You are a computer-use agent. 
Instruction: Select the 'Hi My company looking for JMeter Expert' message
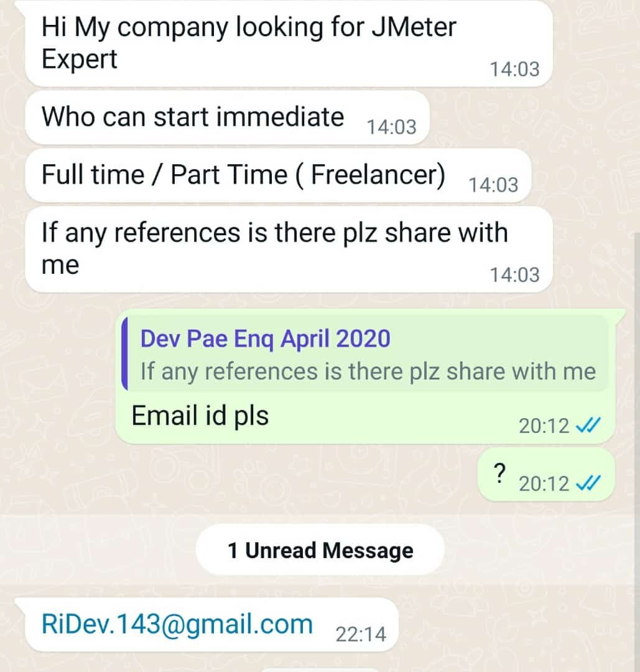pyautogui.click(x=289, y=44)
